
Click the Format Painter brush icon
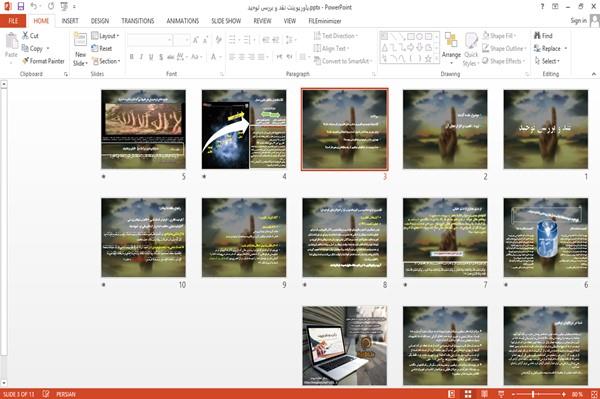(25, 61)
